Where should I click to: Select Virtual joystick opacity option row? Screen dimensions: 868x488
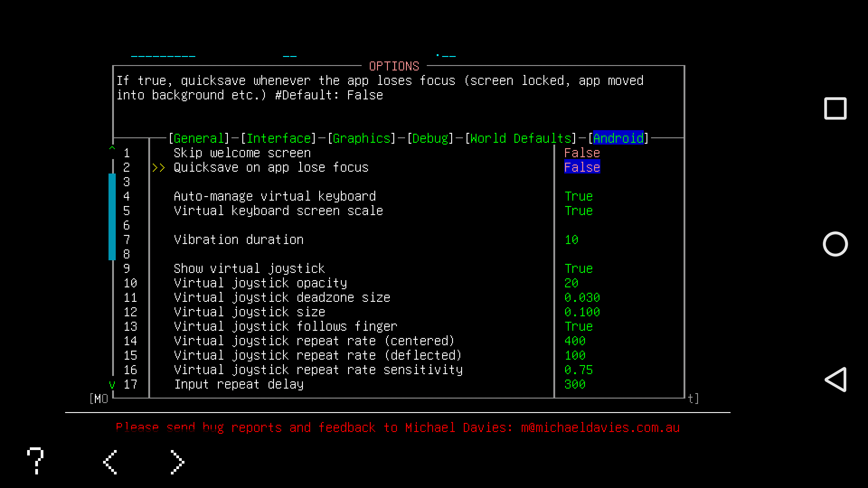tap(260, 283)
